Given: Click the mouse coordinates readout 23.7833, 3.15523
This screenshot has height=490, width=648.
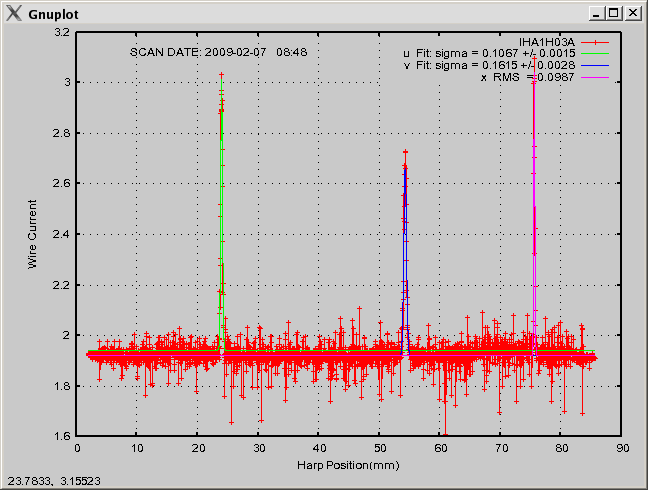Looking at the screenshot, I should click(54, 481).
